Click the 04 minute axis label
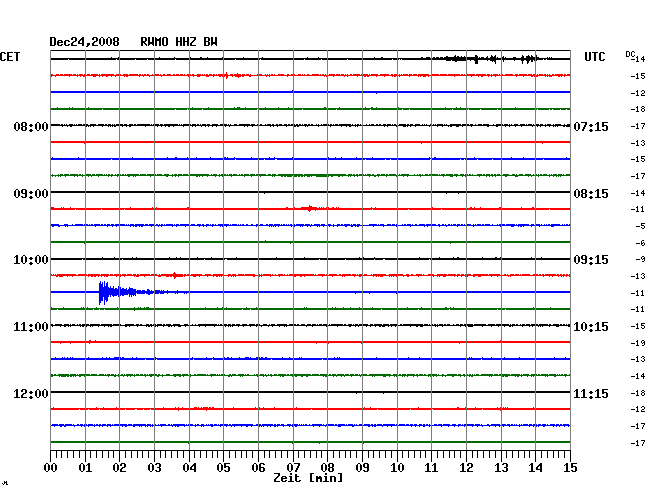 189,467
